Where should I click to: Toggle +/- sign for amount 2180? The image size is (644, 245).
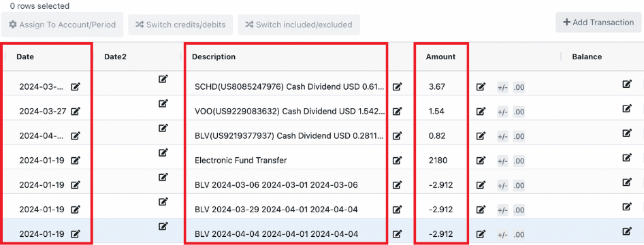502,161
